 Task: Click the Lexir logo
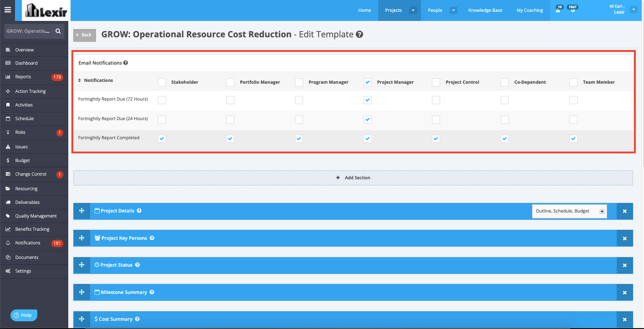pyautogui.click(x=46, y=10)
